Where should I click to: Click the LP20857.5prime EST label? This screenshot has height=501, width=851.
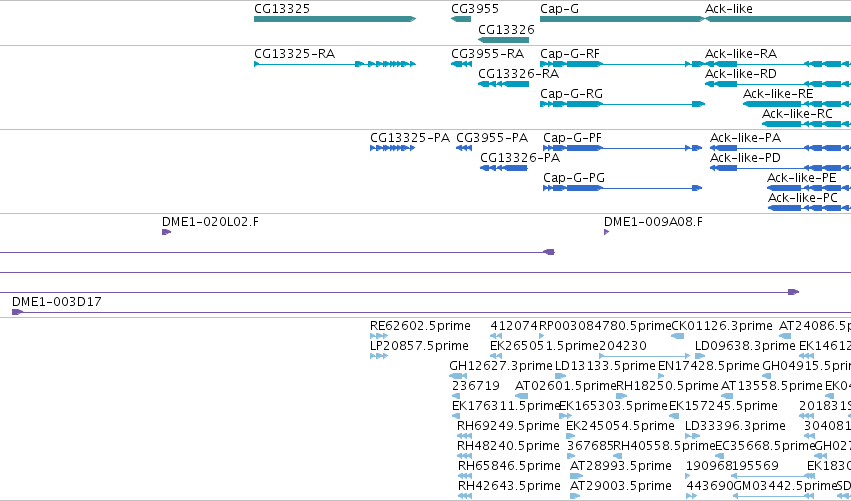tap(420, 346)
